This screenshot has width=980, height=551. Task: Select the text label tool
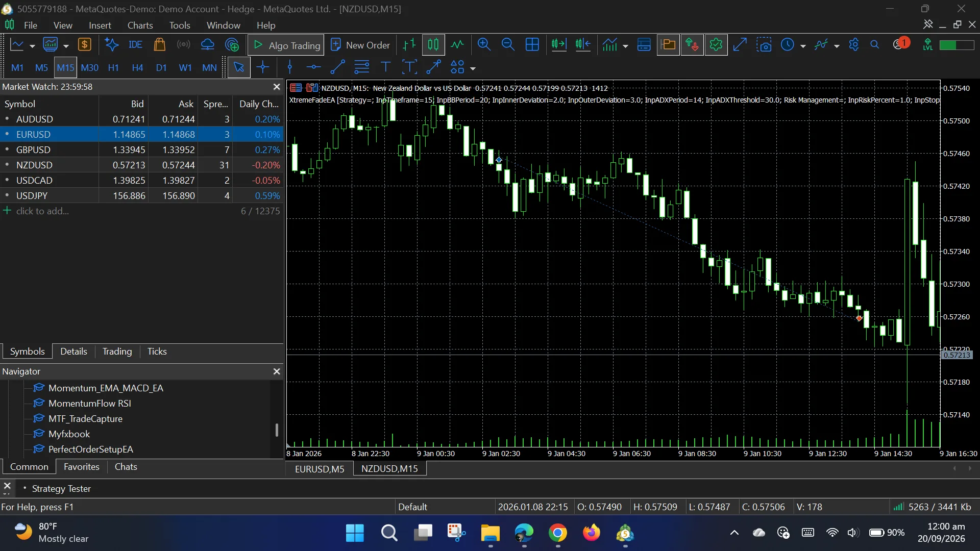pyautogui.click(x=385, y=67)
